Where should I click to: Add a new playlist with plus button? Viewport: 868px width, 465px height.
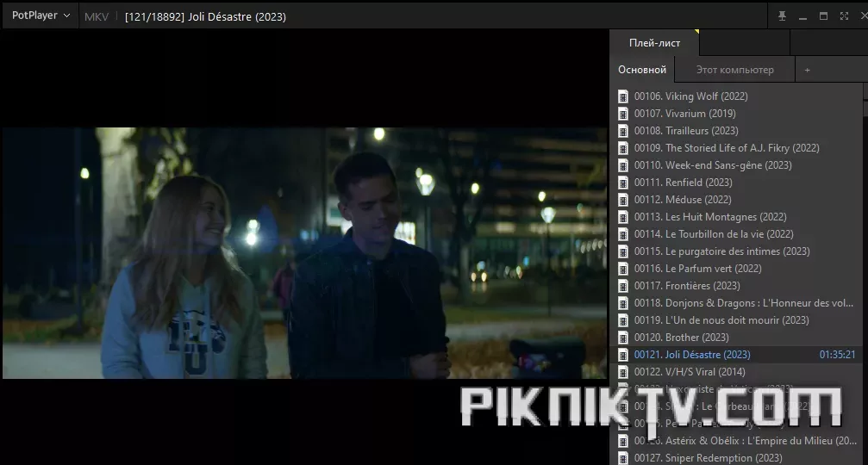807,70
